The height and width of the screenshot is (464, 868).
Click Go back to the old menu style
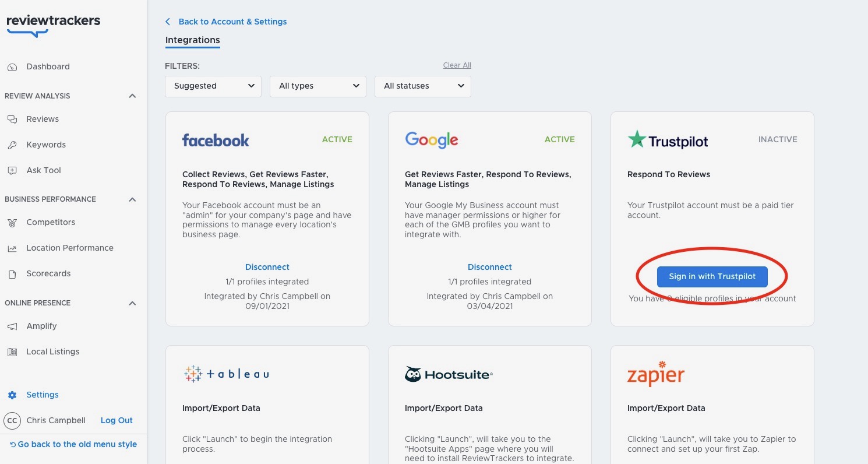coord(73,444)
